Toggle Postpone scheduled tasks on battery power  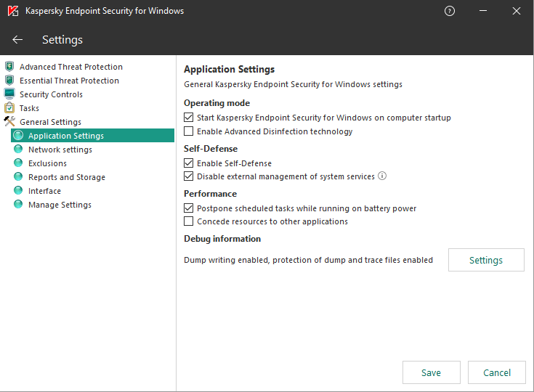click(189, 208)
